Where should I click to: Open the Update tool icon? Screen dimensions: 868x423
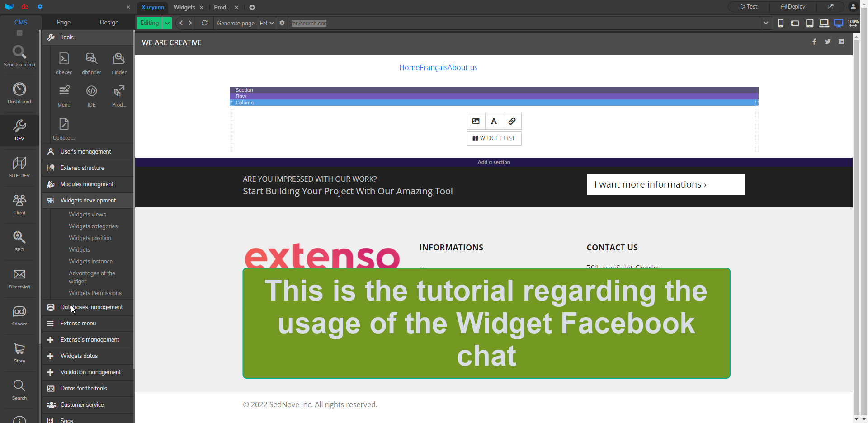click(64, 129)
